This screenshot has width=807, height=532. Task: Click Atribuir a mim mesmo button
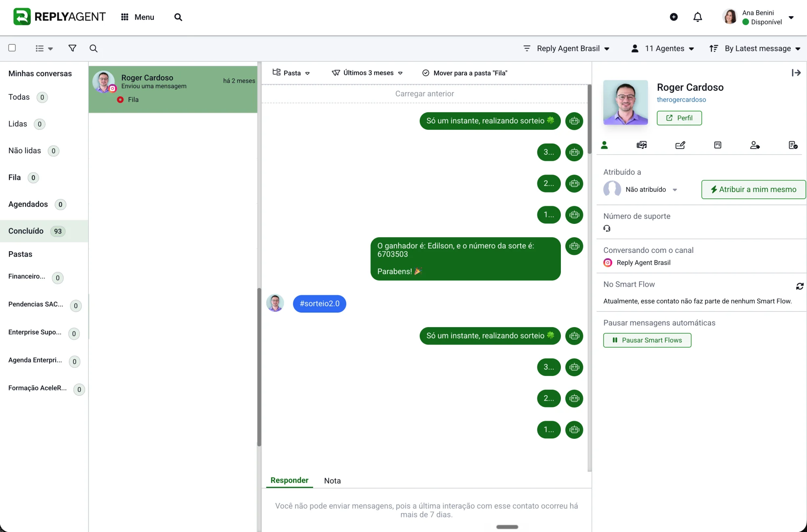click(753, 190)
